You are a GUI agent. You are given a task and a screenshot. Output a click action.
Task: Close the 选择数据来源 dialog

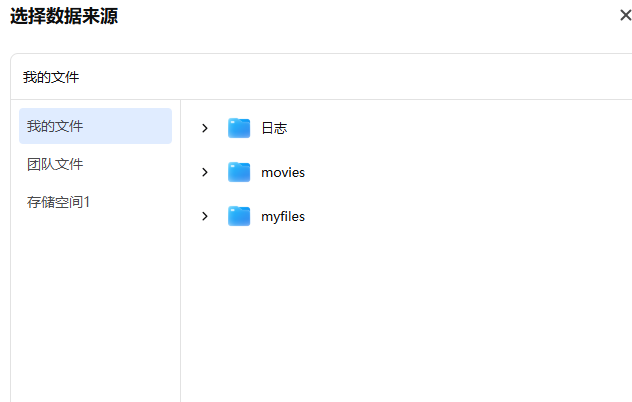click(625, 15)
